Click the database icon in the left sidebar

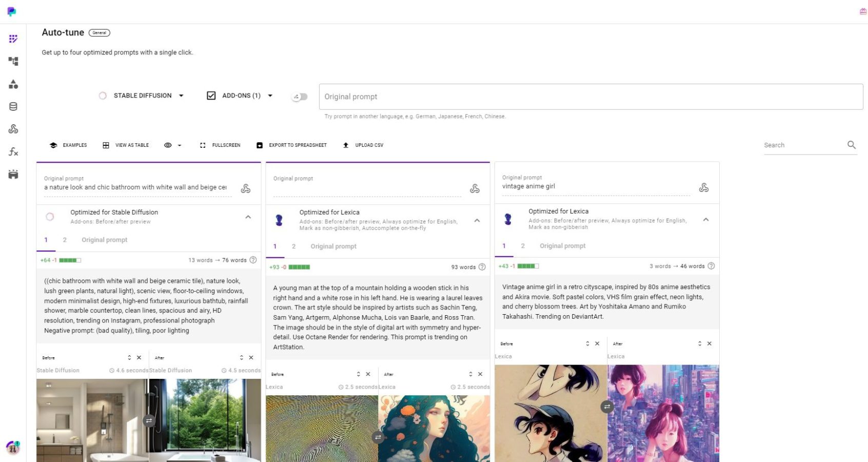tap(13, 106)
